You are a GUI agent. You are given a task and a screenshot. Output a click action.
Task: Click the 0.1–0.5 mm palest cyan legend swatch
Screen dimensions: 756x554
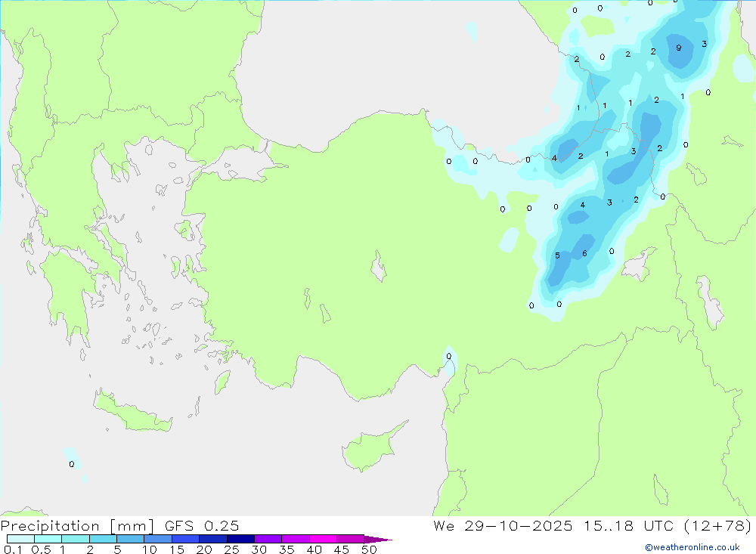(20, 539)
